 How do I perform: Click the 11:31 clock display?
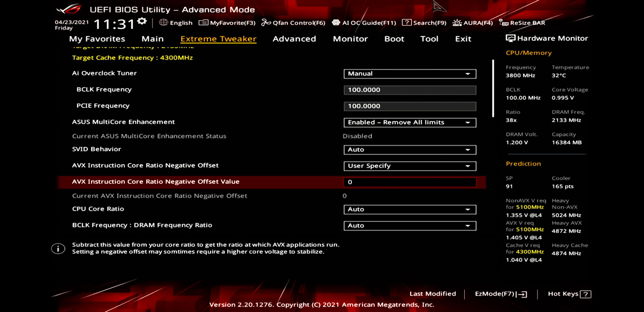[114, 24]
